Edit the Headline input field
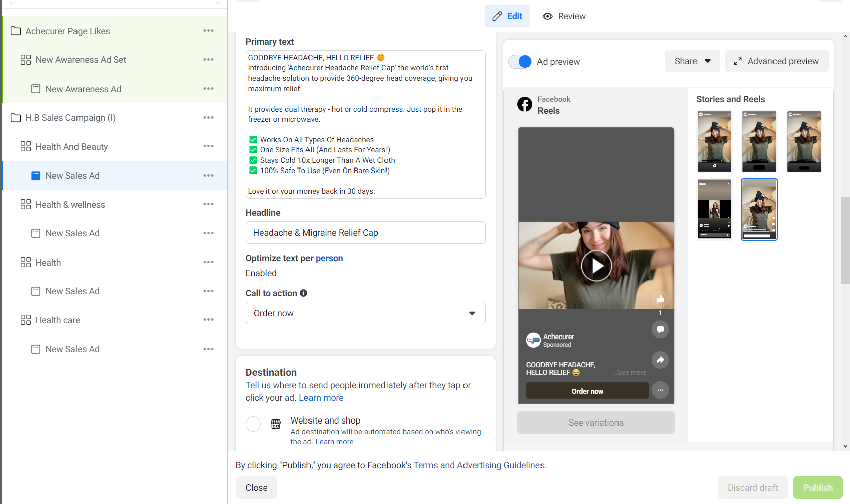Screen dimensions: 850x504 click(x=365, y=233)
